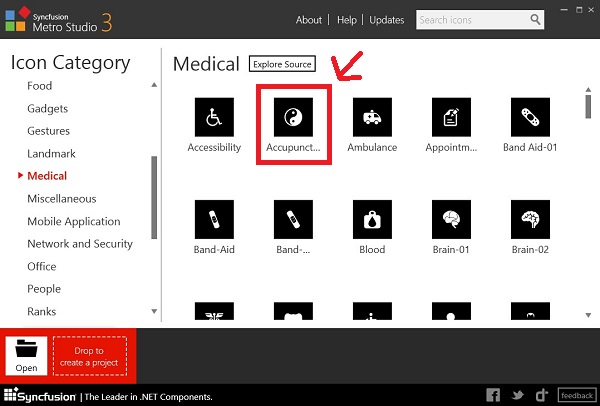Select the People category
Image resolution: width=600 pixels, height=406 pixels.
coord(44,289)
